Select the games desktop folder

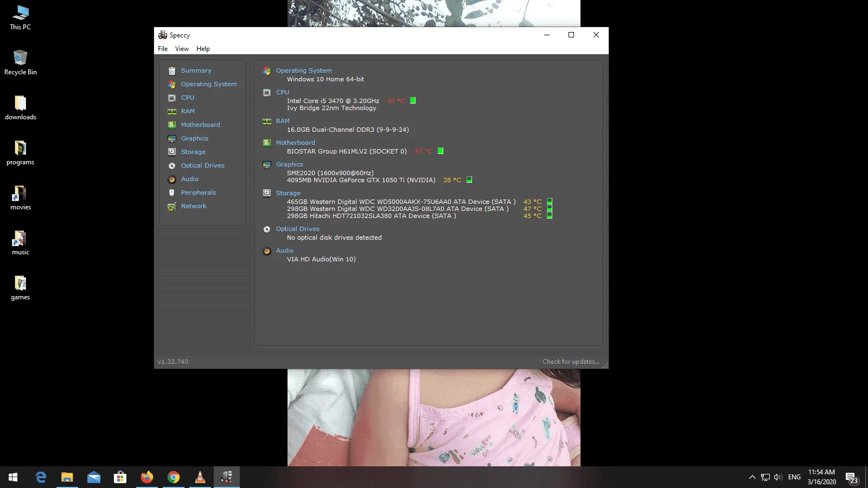tap(21, 287)
